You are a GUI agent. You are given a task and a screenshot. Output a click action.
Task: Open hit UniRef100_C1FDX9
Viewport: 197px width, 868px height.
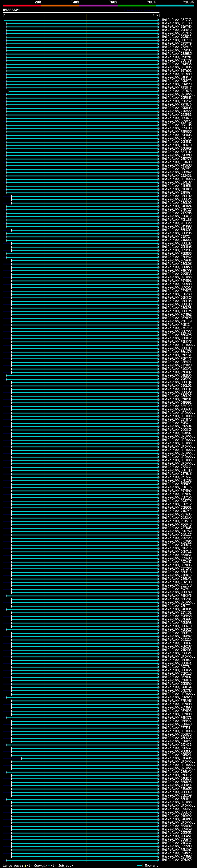click(177, 189)
